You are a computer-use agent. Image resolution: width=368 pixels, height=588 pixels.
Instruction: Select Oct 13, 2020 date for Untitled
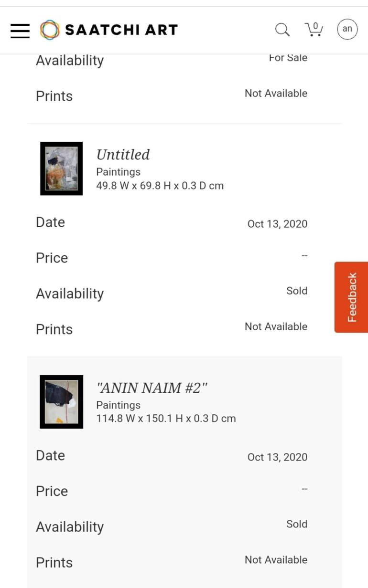(277, 224)
